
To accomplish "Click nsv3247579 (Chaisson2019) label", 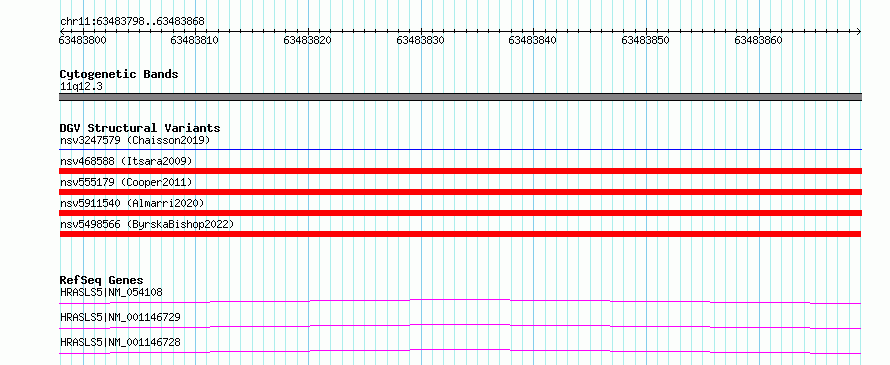I will [x=135, y=140].
